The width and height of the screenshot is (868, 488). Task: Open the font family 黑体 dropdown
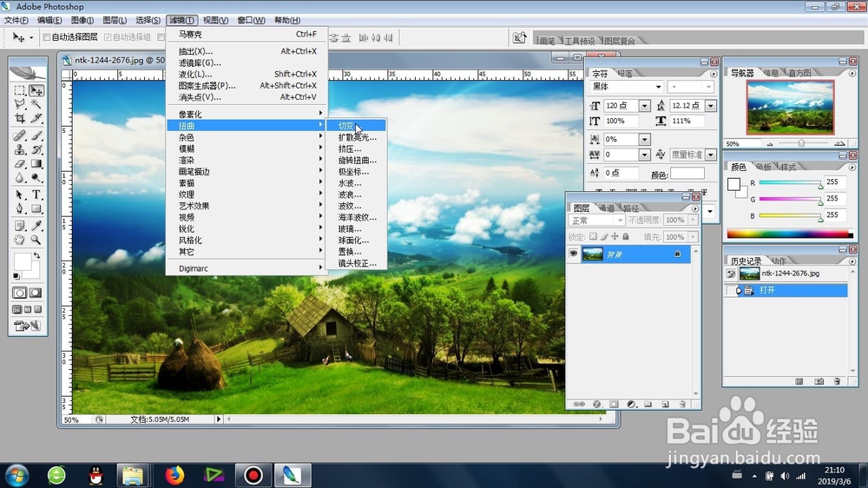click(x=658, y=87)
